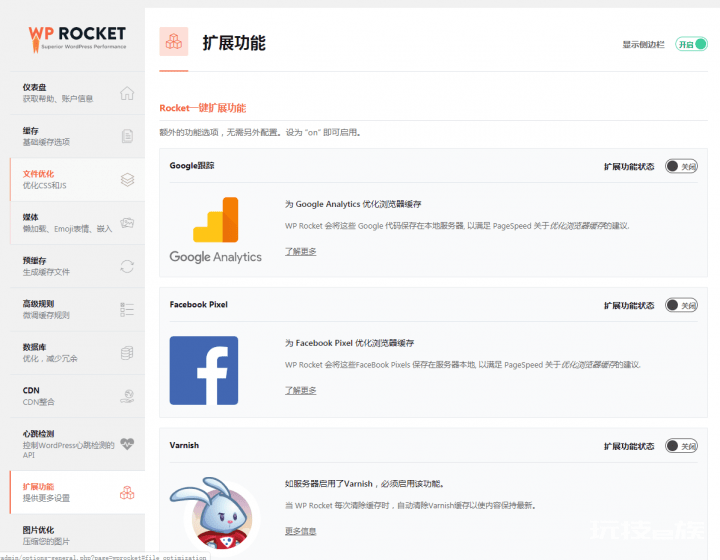Screen dimensions: 720x560
Task: Enable the Varnish add-on toggle
Action: point(681,446)
